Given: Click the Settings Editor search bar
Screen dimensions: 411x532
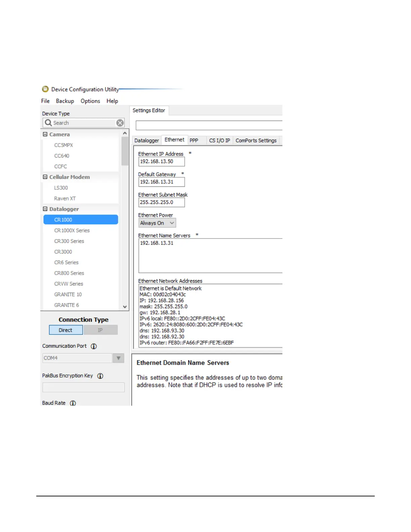Looking at the screenshot, I should [x=209, y=126].
